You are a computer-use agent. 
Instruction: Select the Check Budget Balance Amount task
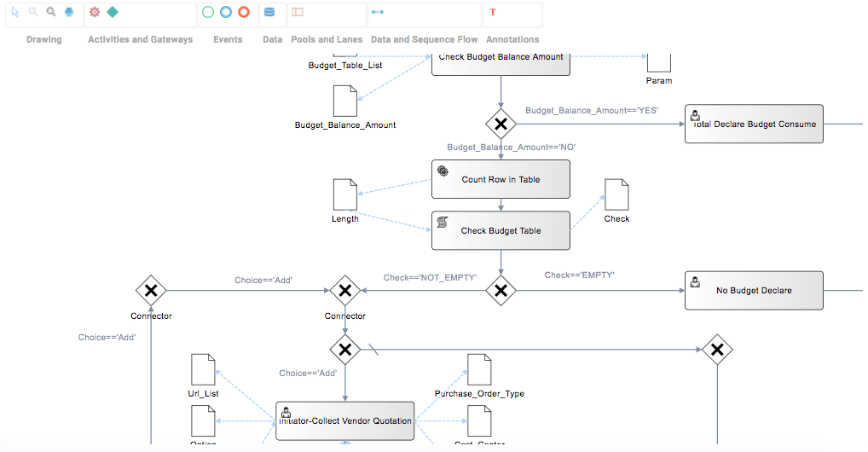click(501, 64)
